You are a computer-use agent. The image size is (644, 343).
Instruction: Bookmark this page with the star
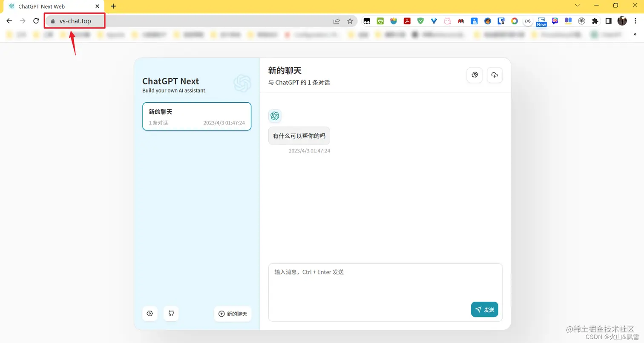[350, 21]
